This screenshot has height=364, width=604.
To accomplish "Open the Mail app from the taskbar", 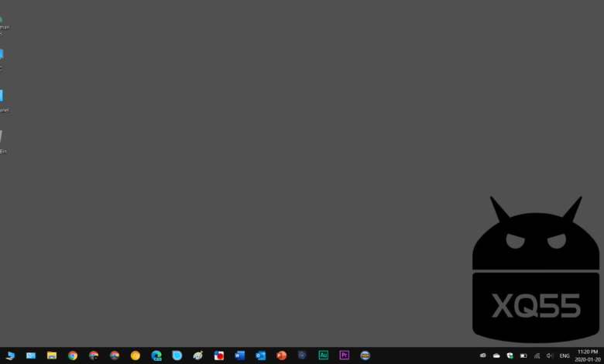I will pyautogui.click(x=31, y=355).
